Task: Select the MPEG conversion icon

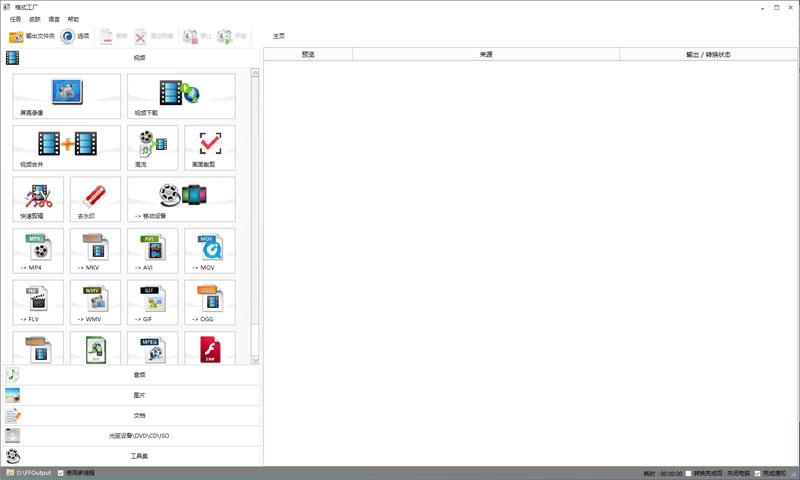Action: point(153,348)
